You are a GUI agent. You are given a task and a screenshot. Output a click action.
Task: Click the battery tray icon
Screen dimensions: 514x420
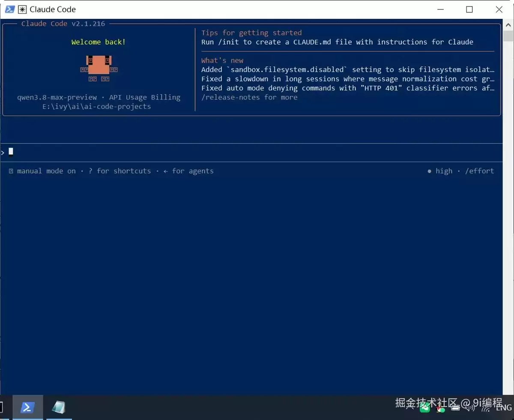455,408
